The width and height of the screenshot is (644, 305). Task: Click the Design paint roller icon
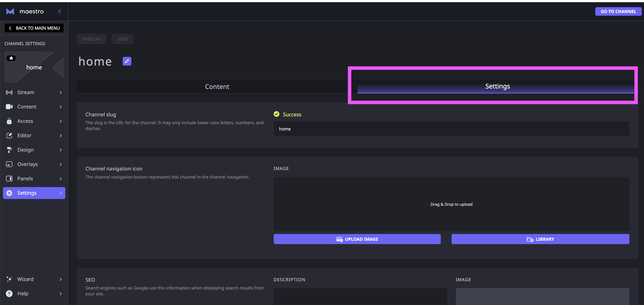tap(9, 150)
